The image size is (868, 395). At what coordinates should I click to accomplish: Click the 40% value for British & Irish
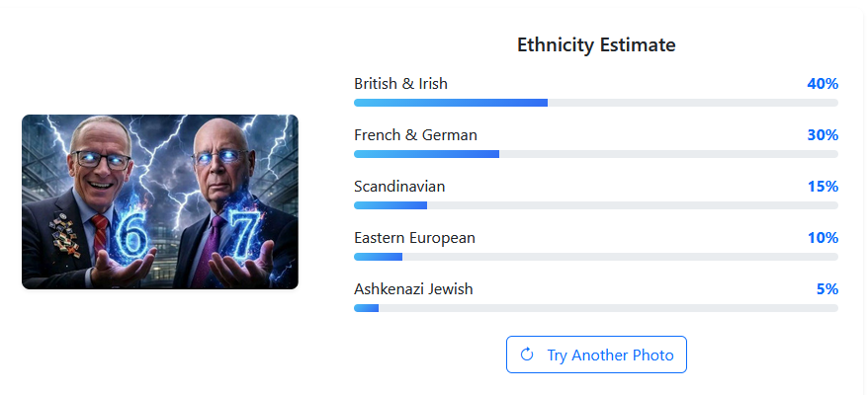[x=823, y=84]
